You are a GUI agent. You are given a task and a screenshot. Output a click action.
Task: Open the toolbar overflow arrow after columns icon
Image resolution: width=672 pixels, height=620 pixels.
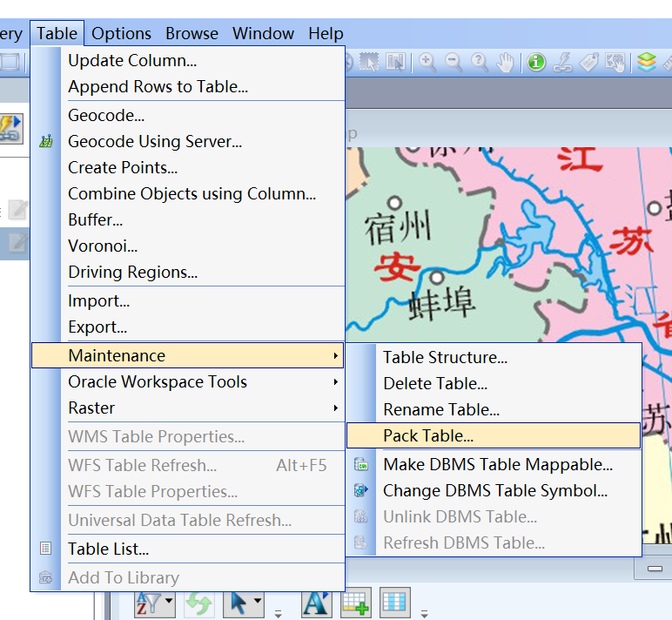(424, 614)
